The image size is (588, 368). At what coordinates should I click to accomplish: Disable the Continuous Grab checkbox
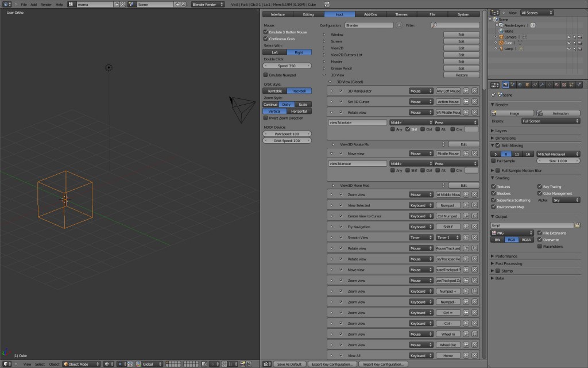[266, 39]
